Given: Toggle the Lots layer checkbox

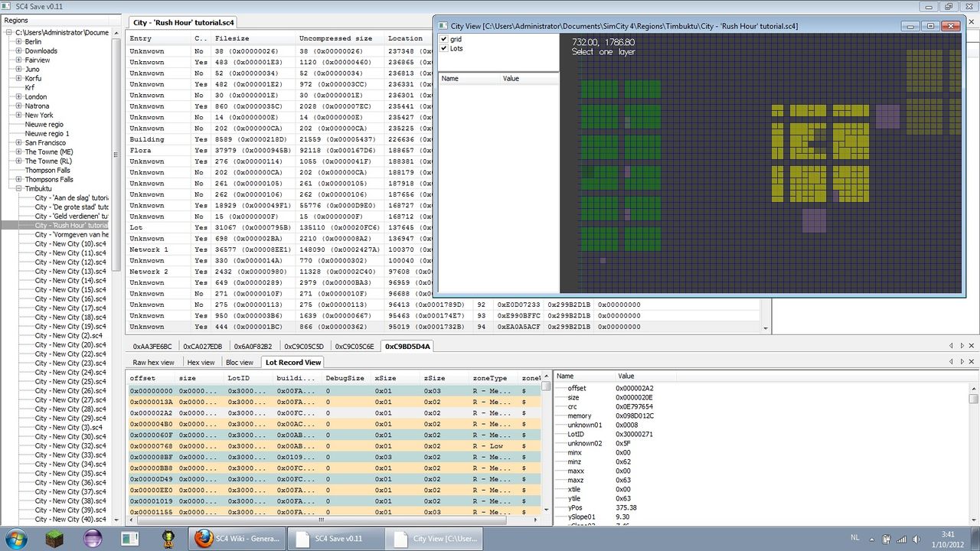Looking at the screenshot, I should tap(443, 48).
